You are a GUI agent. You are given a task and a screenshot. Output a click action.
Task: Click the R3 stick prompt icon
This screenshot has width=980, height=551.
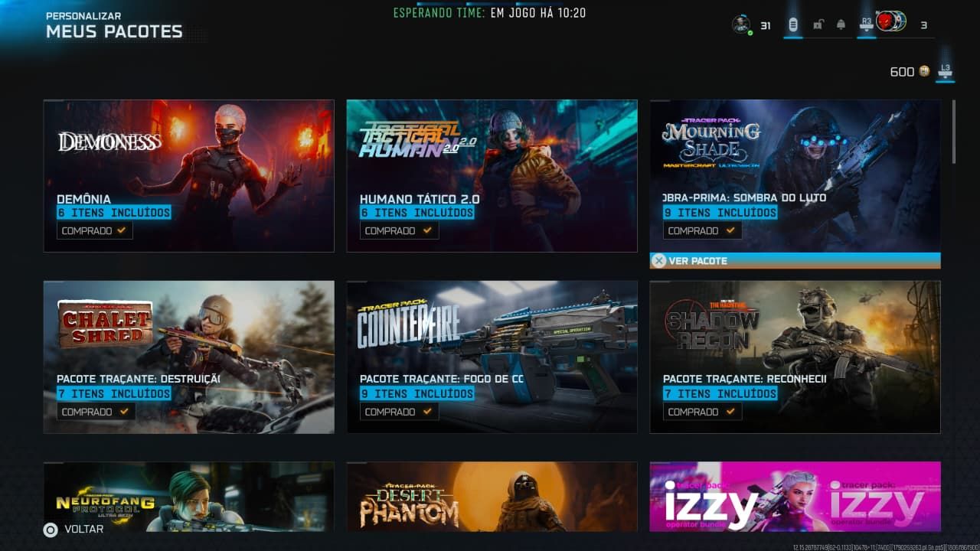pyautogui.click(x=866, y=24)
